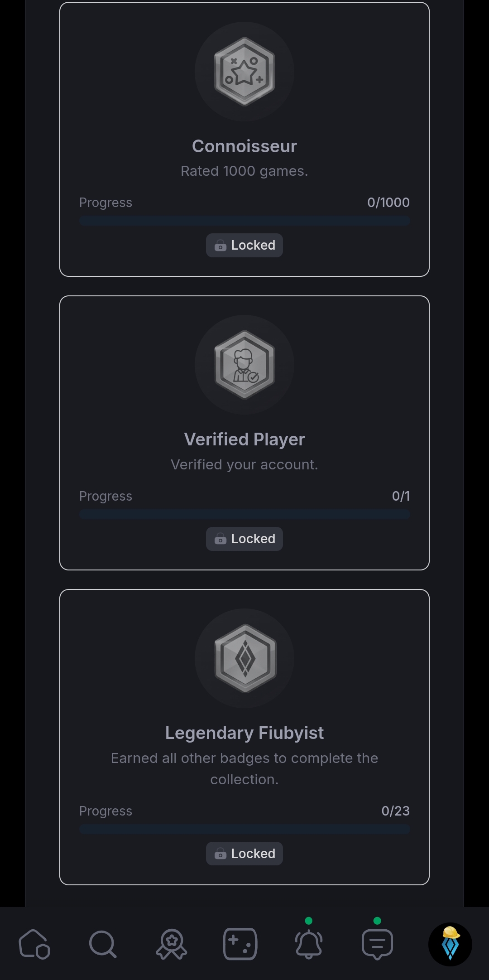Open the badges ribbon icon
Screen dimensions: 489x980
[x=172, y=944]
